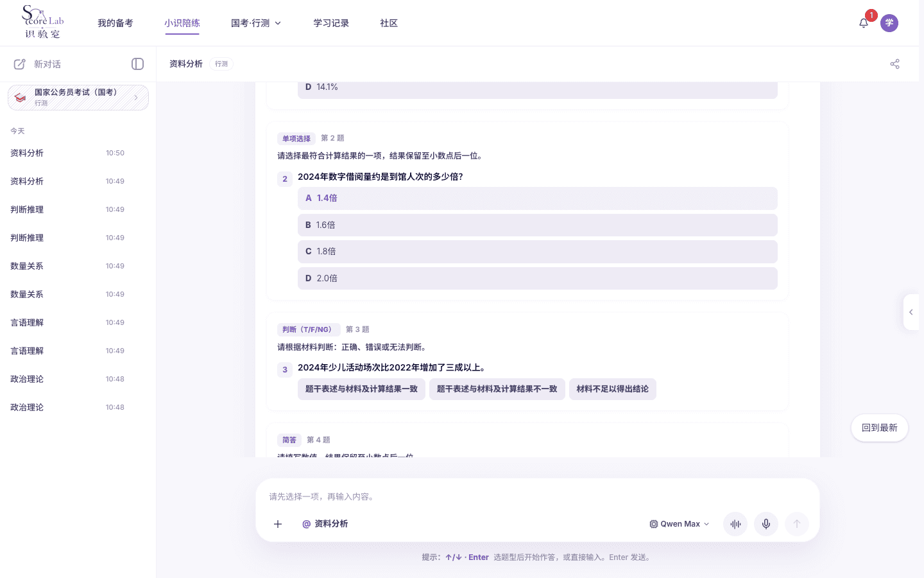Image resolution: width=924 pixels, height=578 pixels.
Task: Select option B 1.6倍
Action: [538, 225]
